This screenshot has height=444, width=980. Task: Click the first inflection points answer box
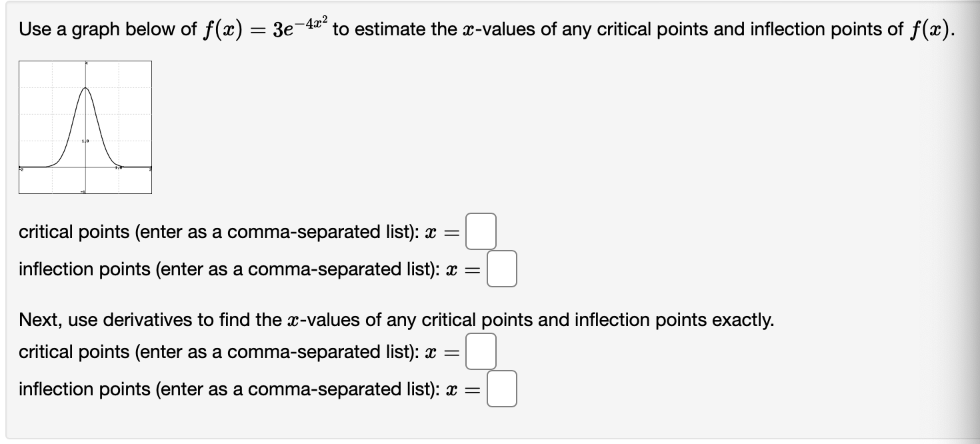click(x=503, y=269)
